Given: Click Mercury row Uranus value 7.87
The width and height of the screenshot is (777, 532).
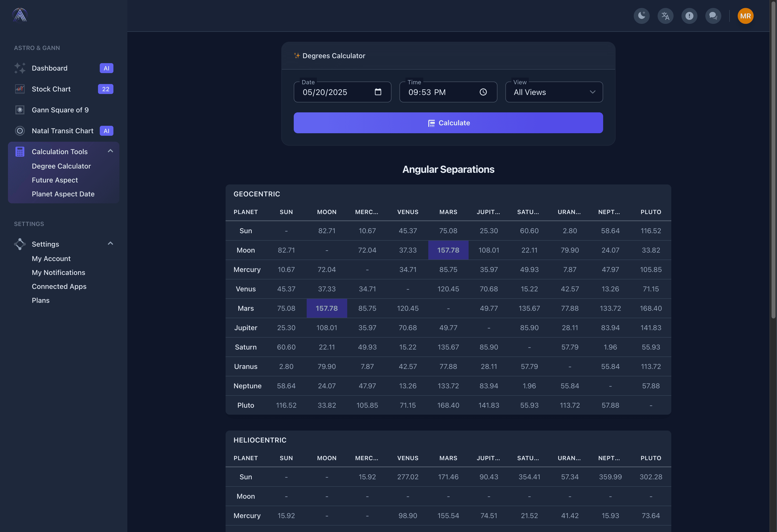Looking at the screenshot, I should 570,269.
